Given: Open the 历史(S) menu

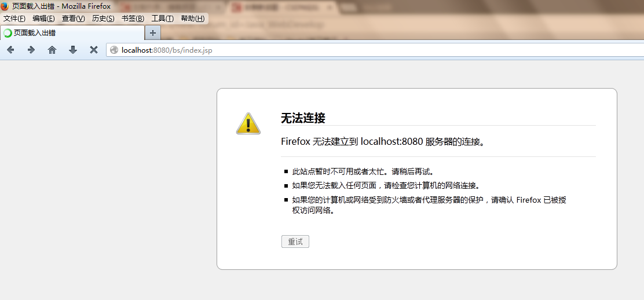Looking at the screenshot, I should tap(103, 19).
